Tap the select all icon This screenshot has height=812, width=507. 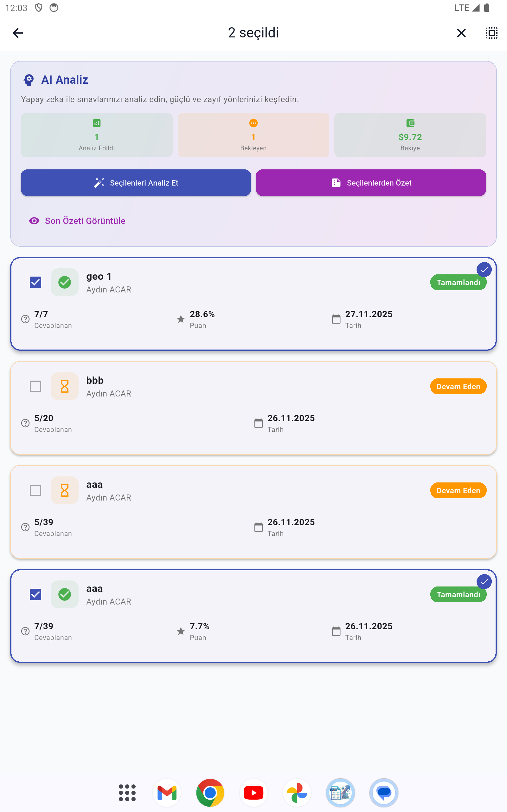[491, 33]
